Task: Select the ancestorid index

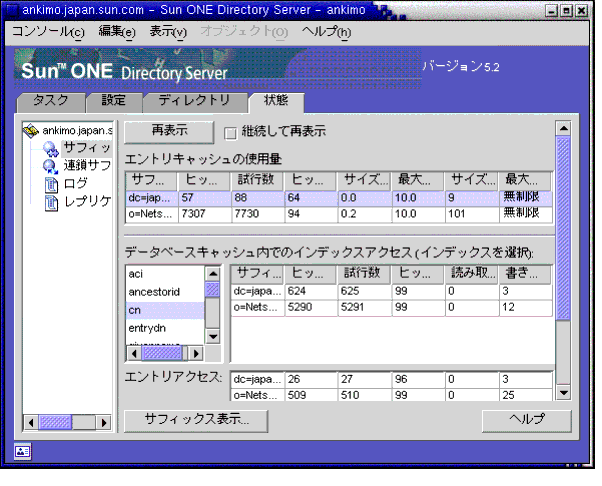Action: 165,292
